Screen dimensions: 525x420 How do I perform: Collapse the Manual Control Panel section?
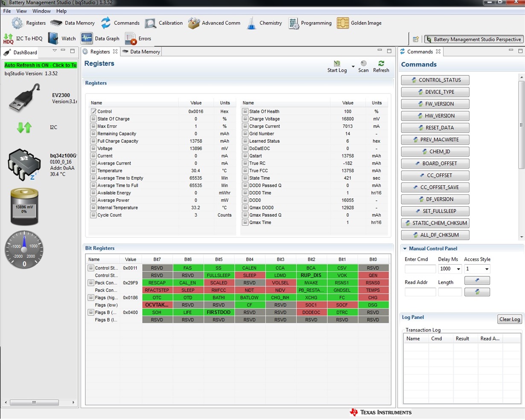[405, 249]
